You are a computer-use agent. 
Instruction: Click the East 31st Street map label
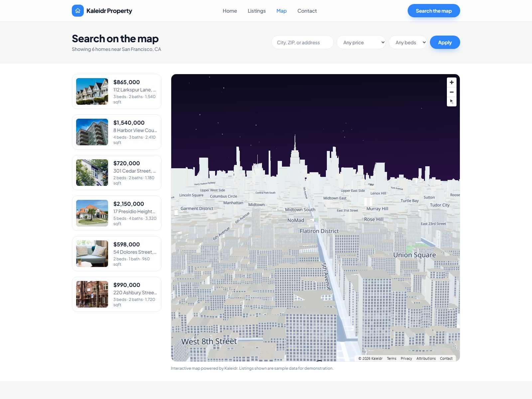click(347, 210)
